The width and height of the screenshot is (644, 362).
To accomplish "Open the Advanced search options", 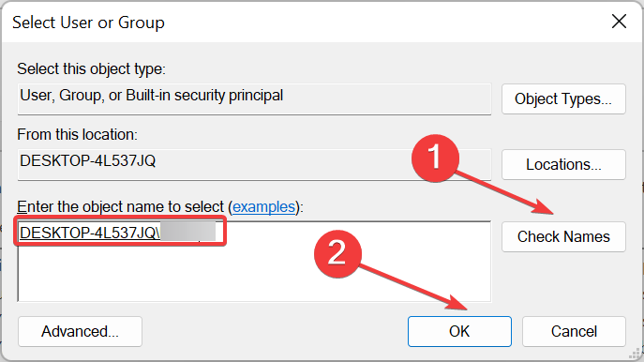I will coord(80,331).
